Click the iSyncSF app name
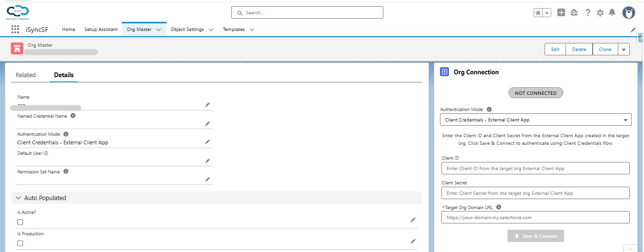644x252 pixels. point(37,30)
